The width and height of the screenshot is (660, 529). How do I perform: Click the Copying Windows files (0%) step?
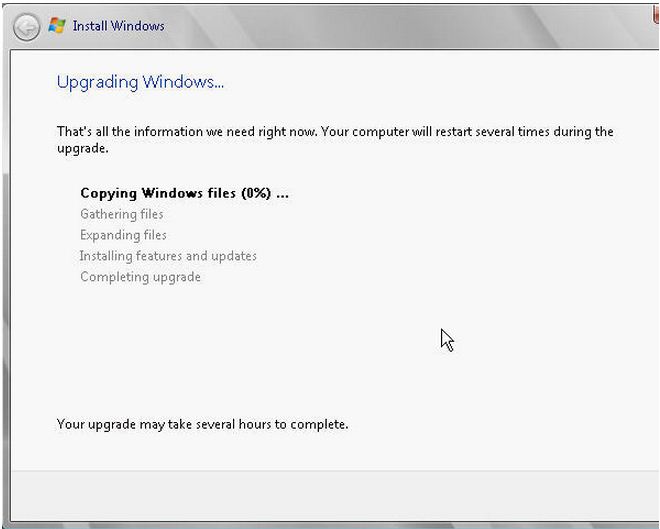point(184,193)
